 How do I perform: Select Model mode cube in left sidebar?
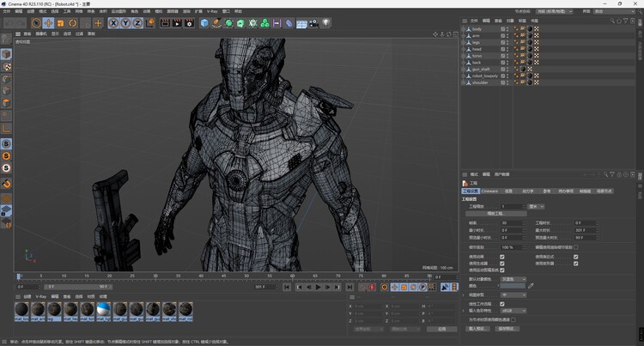[x=6, y=54]
